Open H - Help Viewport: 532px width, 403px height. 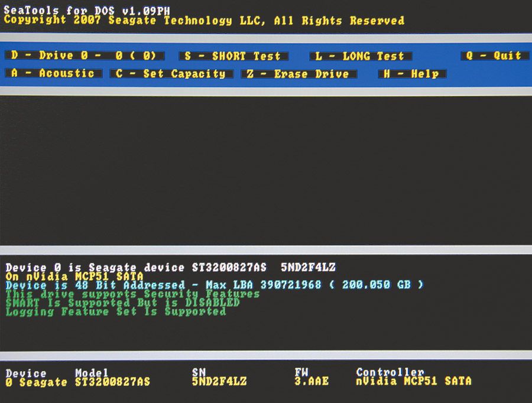412,74
